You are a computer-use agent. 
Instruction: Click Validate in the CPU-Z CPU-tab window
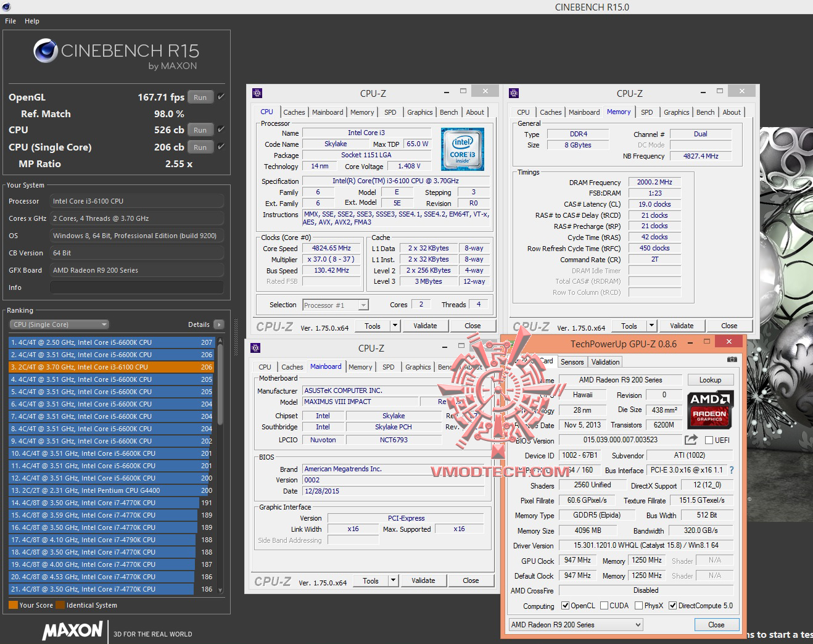coord(425,326)
